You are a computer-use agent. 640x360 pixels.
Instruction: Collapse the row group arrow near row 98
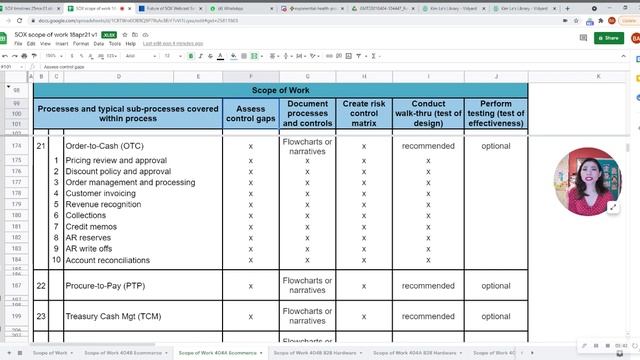click(x=9, y=87)
